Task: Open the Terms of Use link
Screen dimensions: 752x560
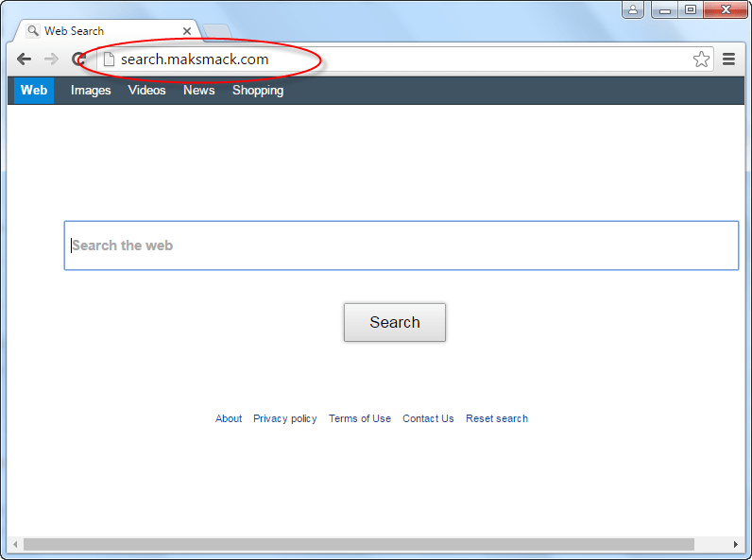Action: (360, 418)
